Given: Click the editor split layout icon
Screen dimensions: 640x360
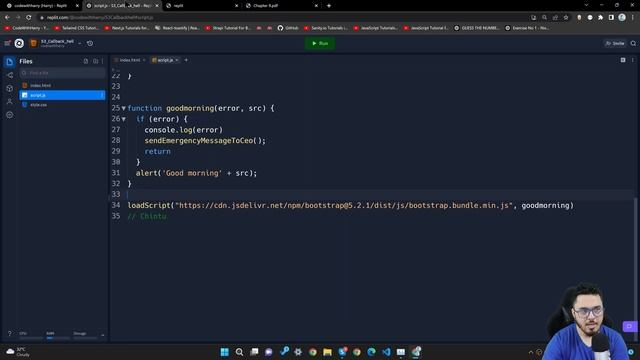Looking at the screenshot, I should point(623,60).
